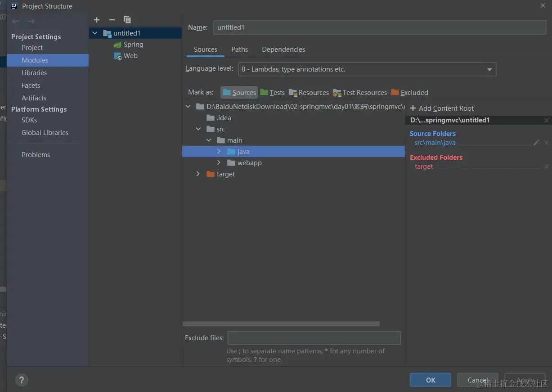Screen dimensions: 552x392
Task: Go forward with the right arrow
Action: click(x=31, y=21)
